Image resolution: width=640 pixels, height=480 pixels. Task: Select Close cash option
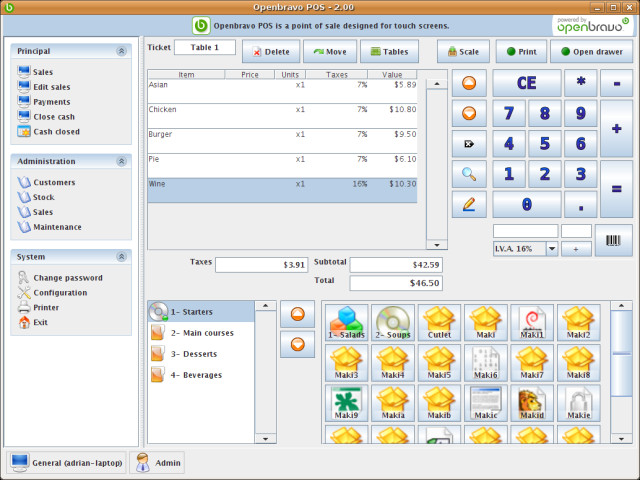(x=46, y=117)
